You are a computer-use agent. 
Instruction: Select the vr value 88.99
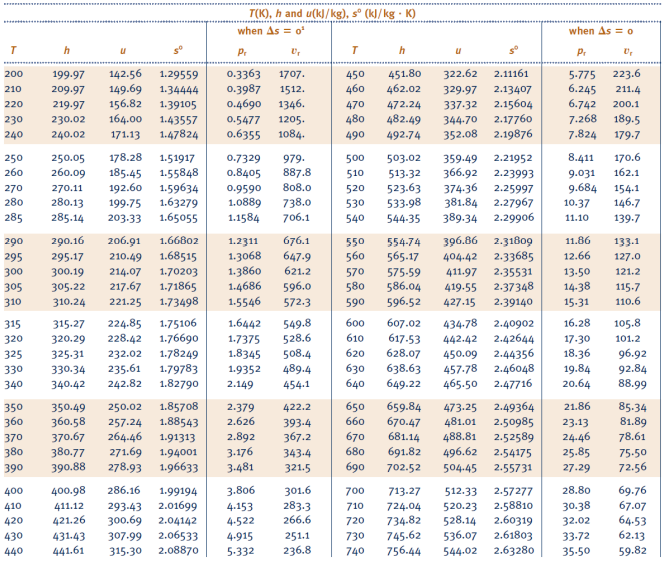(632, 384)
